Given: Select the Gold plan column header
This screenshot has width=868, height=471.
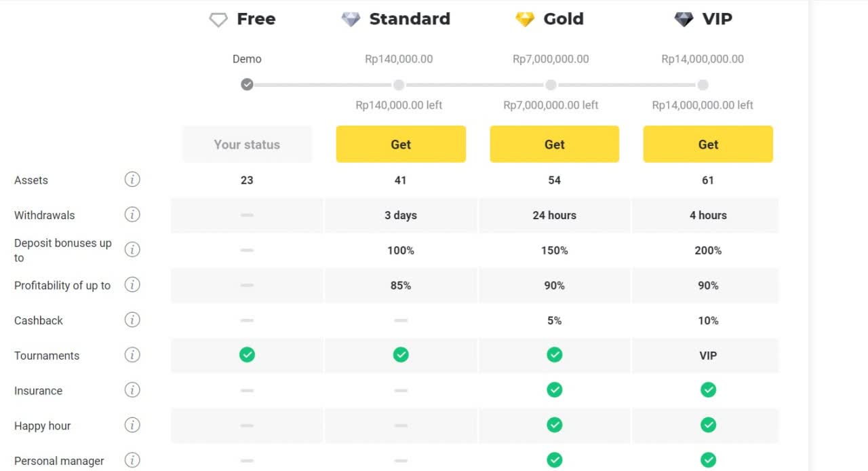Looking at the screenshot, I should 549,19.
